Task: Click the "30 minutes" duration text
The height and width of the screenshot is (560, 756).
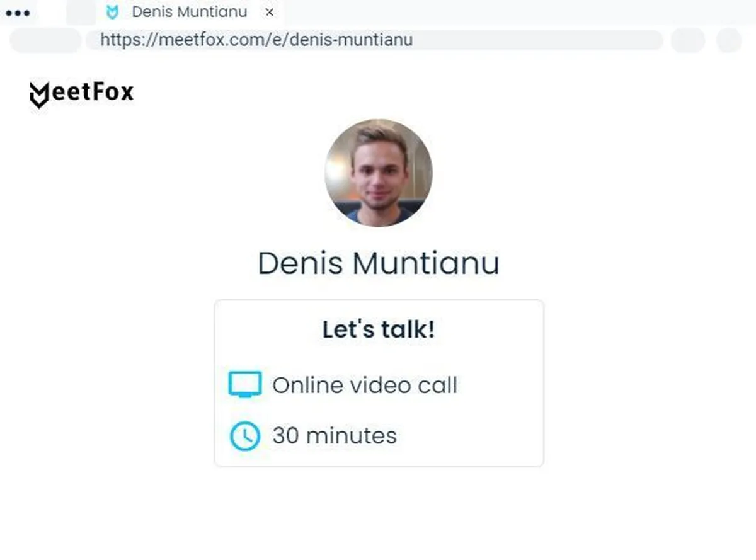Action: 334,436
